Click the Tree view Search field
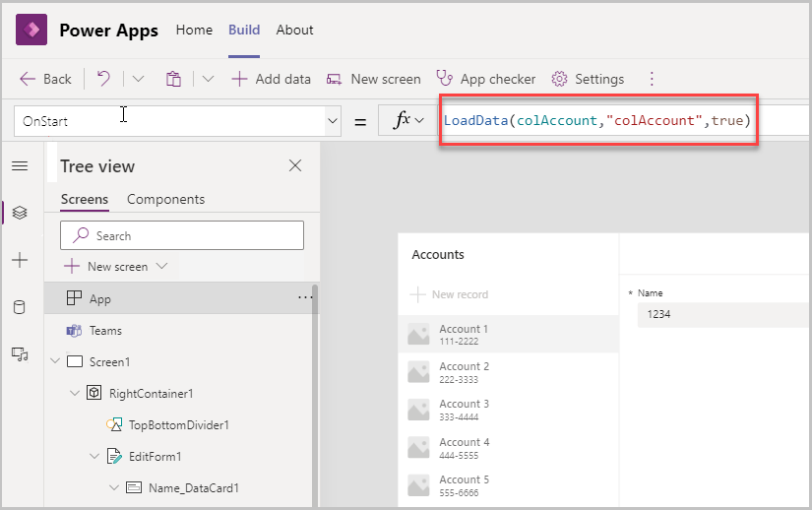This screenshot has width=812, height=510. 182,235
